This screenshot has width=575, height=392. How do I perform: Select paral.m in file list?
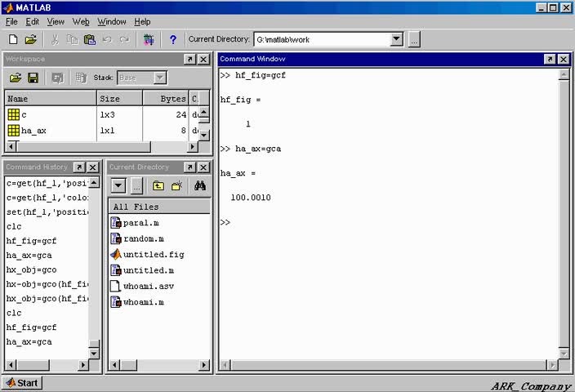[140, 223]
